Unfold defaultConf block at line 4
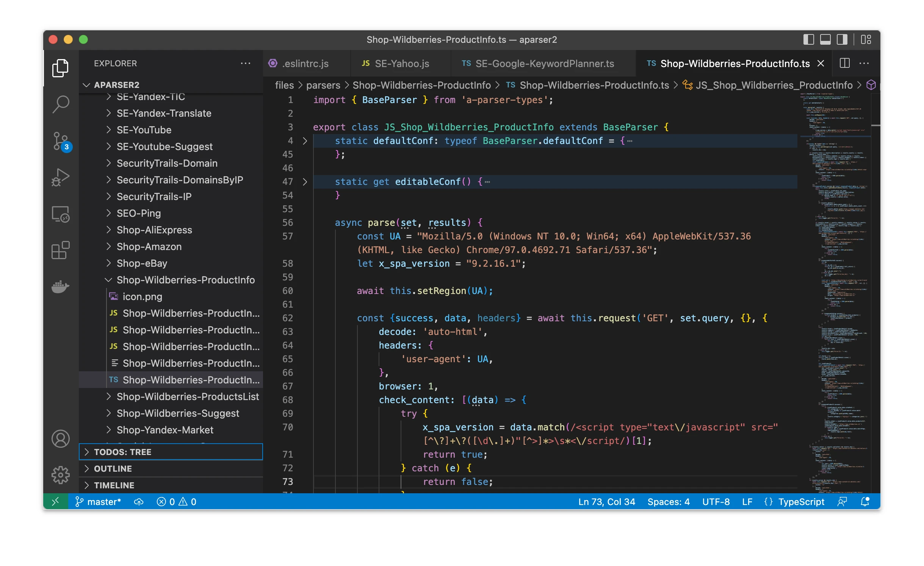Image resolution: width=924 pixels, height=566 pixels. pyautogui.click(x=305, y=141)
